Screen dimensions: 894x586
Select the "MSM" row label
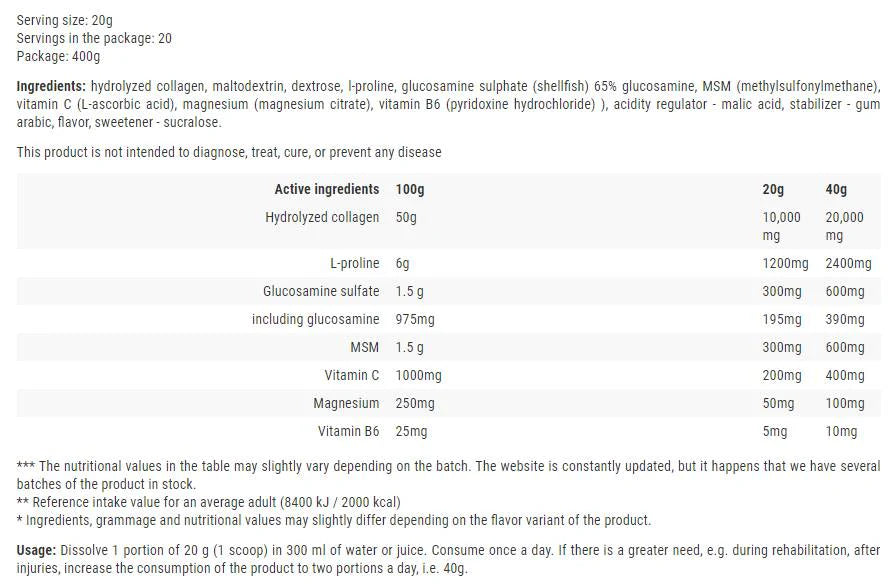[x=364, y=347]
